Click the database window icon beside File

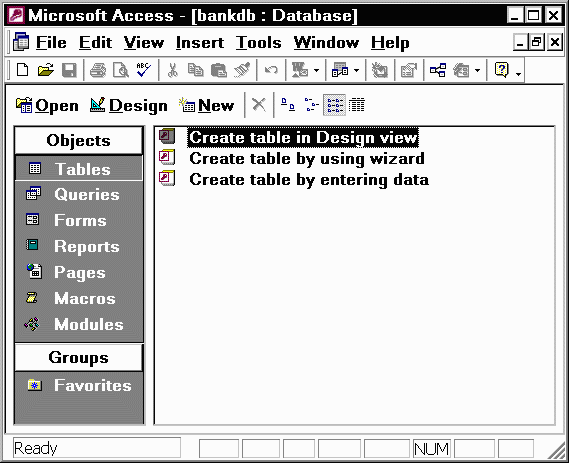click(x=21, y=42)
